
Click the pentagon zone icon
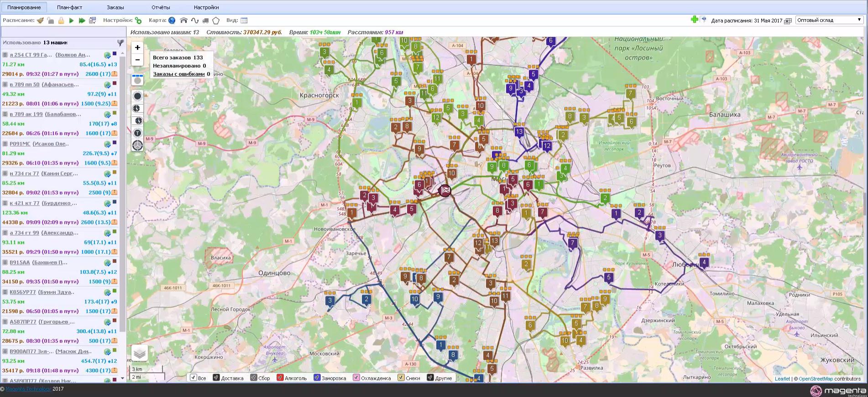[216, 21]
